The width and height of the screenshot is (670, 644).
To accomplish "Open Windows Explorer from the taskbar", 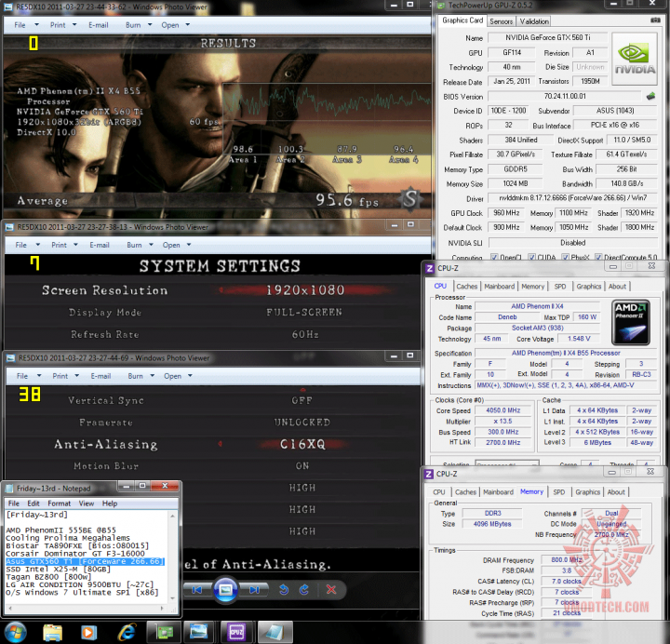I will [x=52, y=633].
